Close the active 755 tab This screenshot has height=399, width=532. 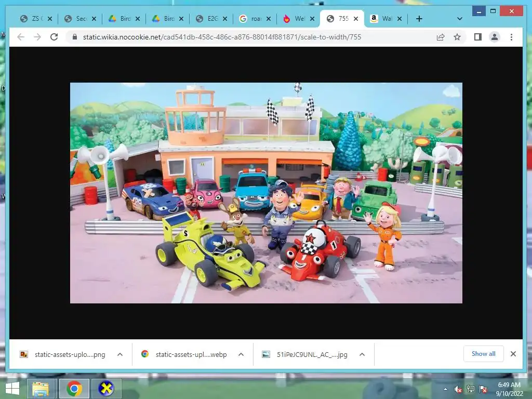click(356, 19)
